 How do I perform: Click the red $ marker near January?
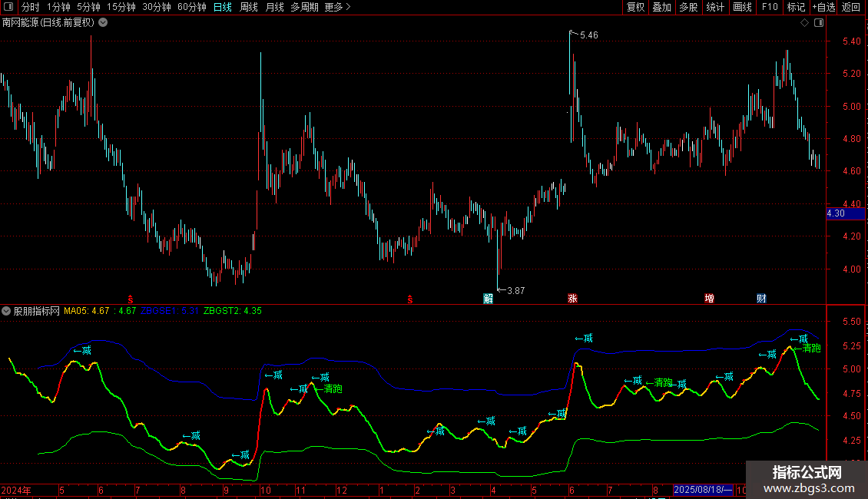pos(409,299)
